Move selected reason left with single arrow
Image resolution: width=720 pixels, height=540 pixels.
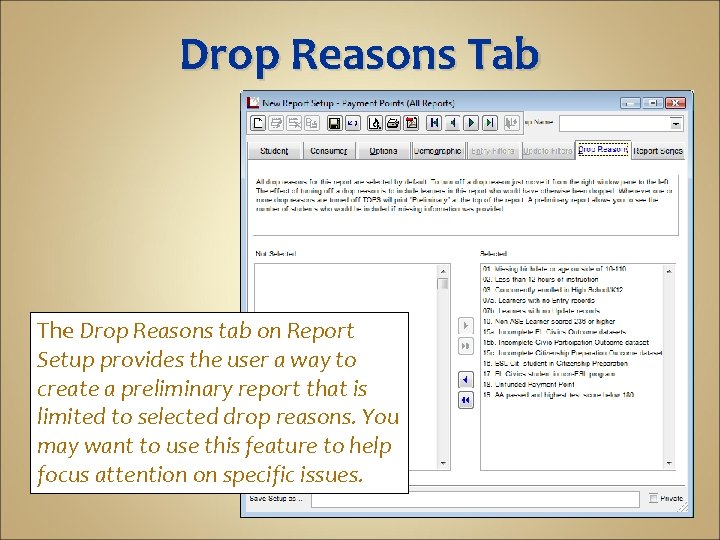pyautogui.click(x=466, y=380)
